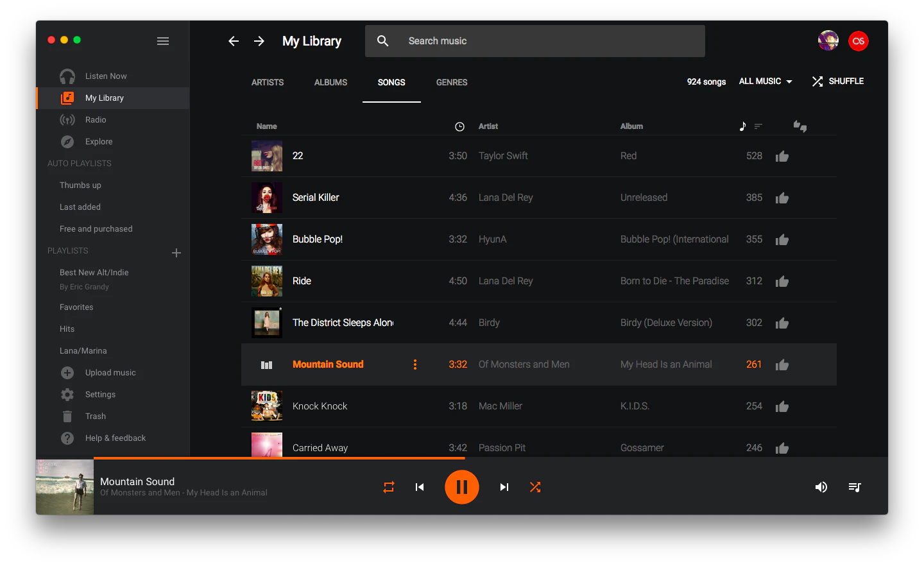Screen dimensions: 924x566
Task: Open Settings from sidebar
Action: [113, 395]
